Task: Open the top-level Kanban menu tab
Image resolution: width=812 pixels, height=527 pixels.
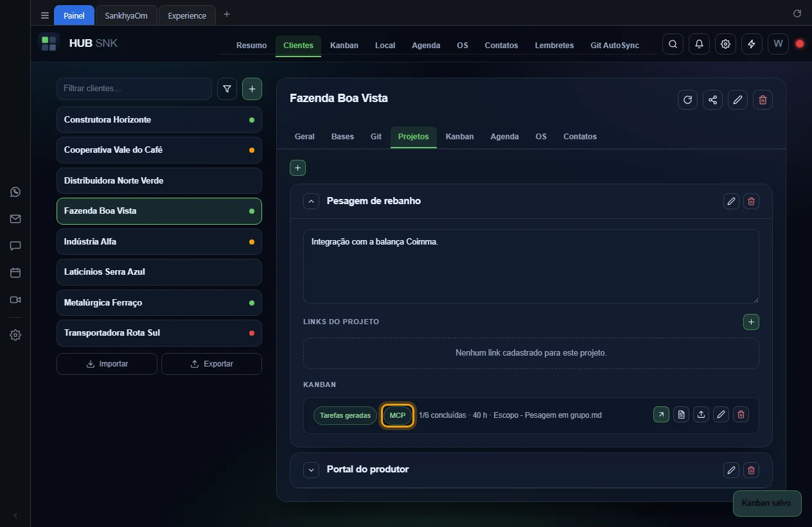Action: point(344,46)
